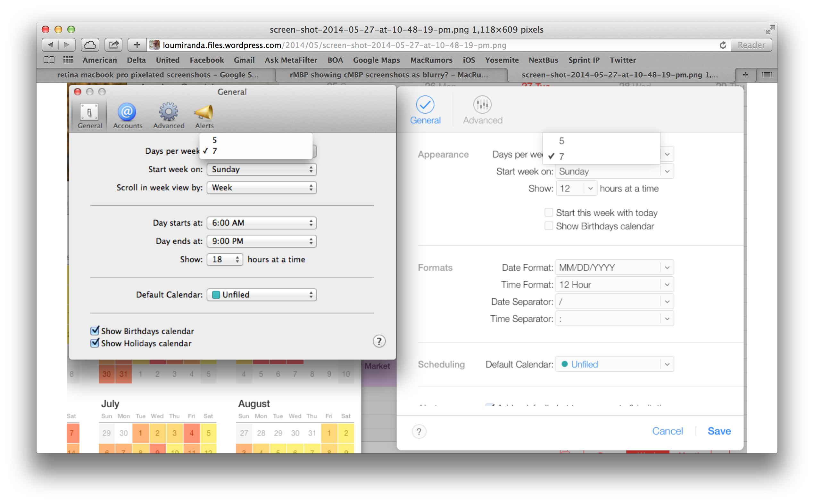This screenshot has width=814, height=504.
Task: Open Date Format MM/DD/YYYY dropdown
Action: 614,267
